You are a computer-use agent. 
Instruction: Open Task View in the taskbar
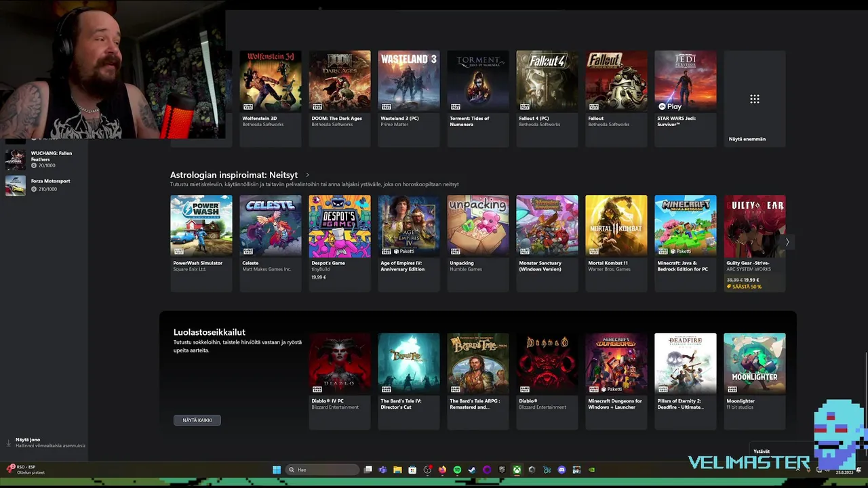coord(368,470)
